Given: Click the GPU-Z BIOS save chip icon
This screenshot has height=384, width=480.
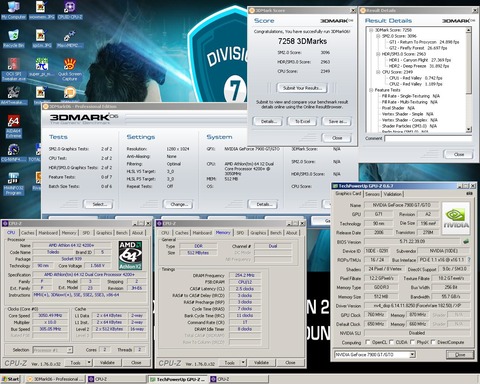Looking at the screenshot, I should (x=466, y=241).
